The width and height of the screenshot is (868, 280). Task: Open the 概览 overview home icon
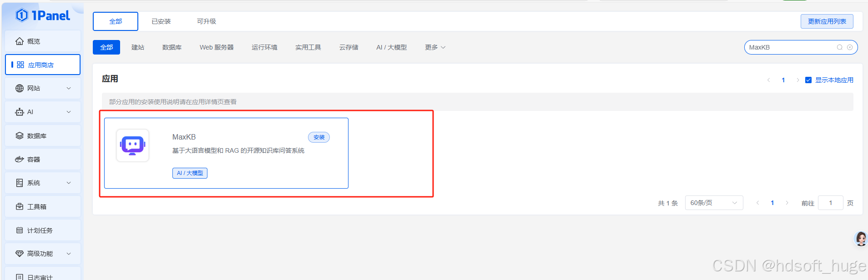(20, 41)
